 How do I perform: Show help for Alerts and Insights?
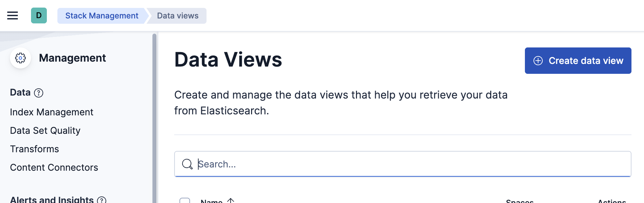tap(102, 200)
